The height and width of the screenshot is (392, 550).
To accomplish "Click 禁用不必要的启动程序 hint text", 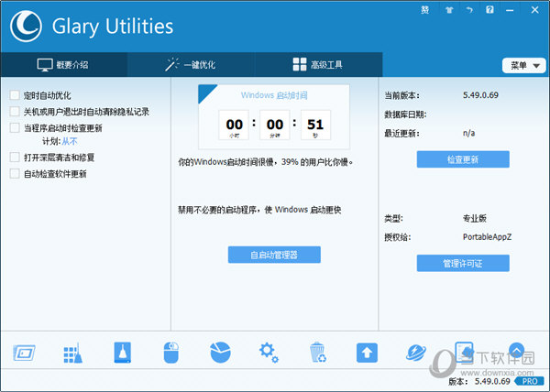I will point(259,210).
